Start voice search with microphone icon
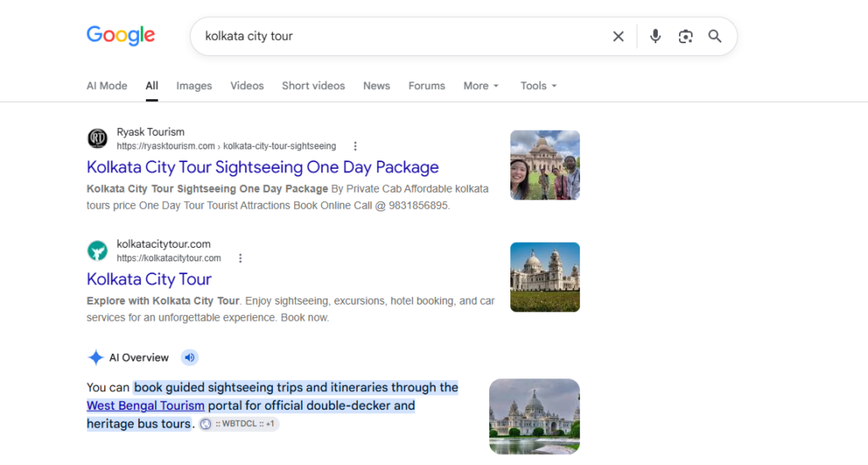 (x=655, y=36)
